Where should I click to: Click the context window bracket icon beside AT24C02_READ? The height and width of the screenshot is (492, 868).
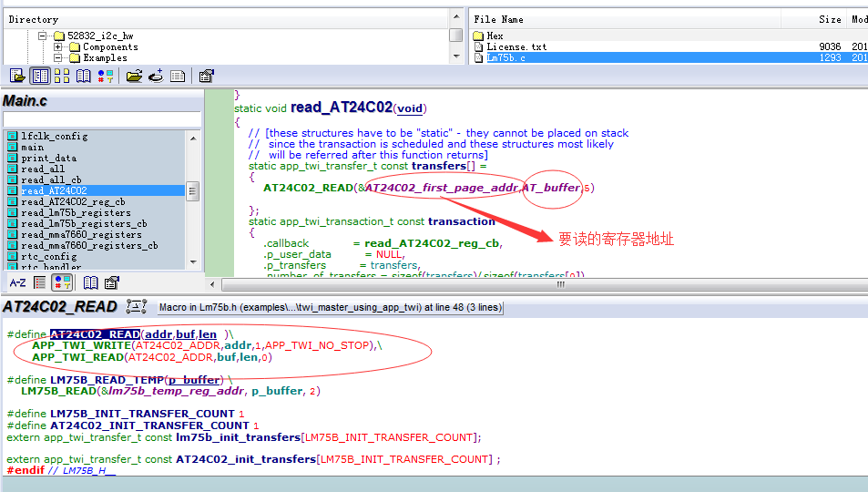pos(137,306)
